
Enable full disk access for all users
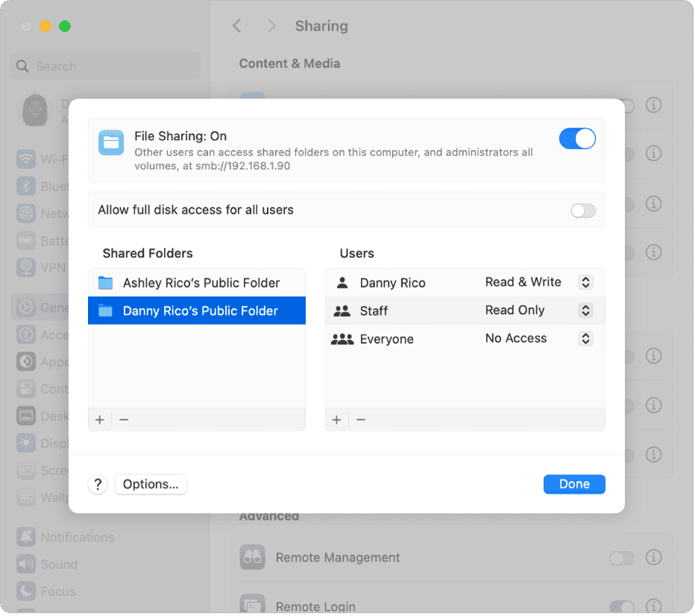tap(583, 210)
